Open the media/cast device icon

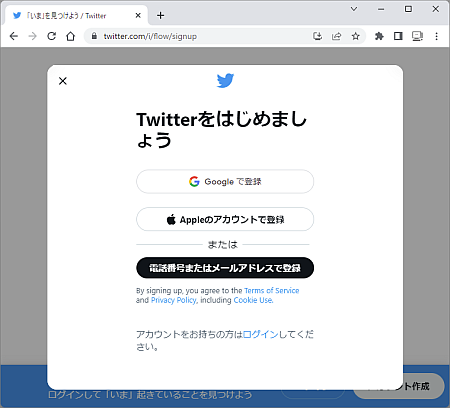(x=417, y=36)
